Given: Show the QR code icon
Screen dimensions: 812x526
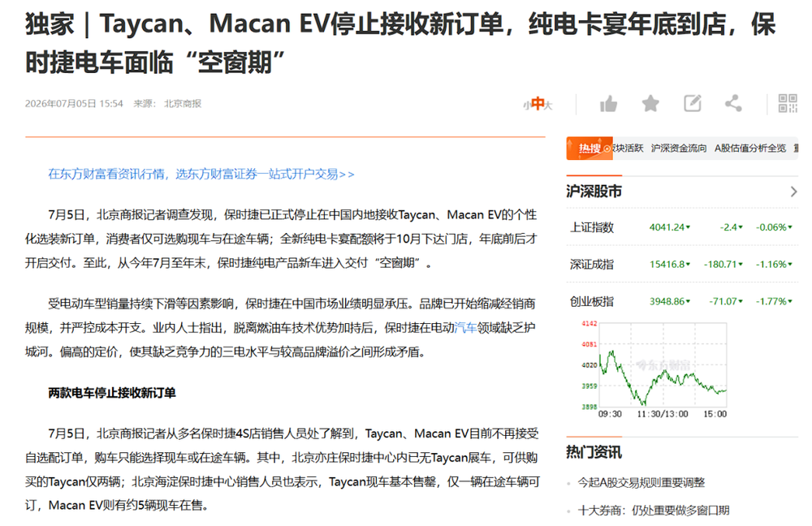Looking at the screenshot, I should [788, 104].
